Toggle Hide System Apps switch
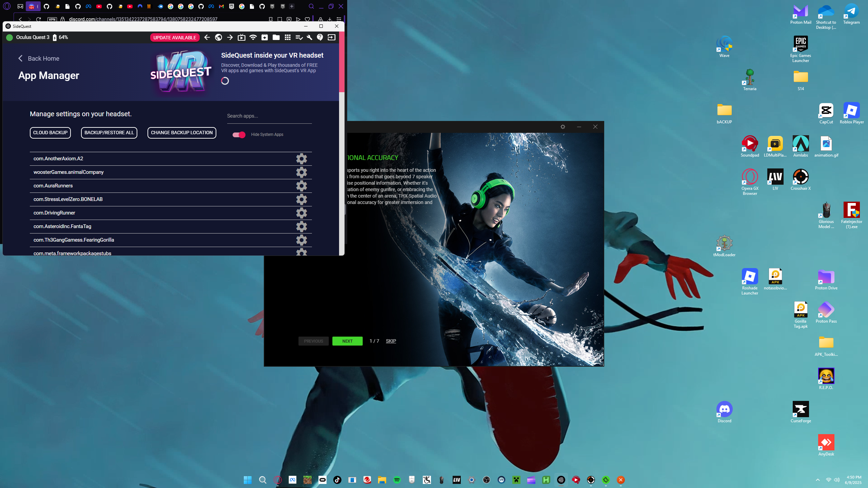This screenshot has height=488, width=868. tap(239, 135)
